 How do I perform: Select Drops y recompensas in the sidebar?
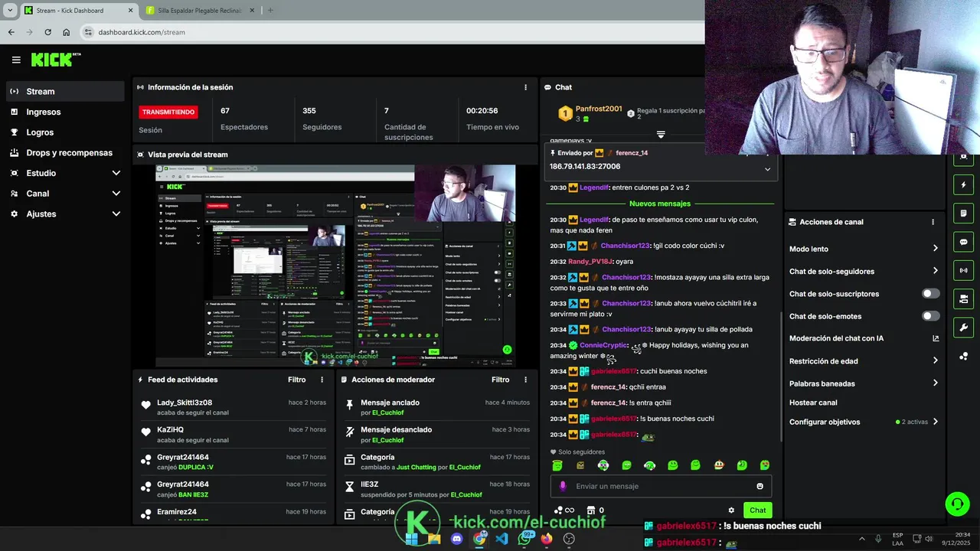coord(65,152)
